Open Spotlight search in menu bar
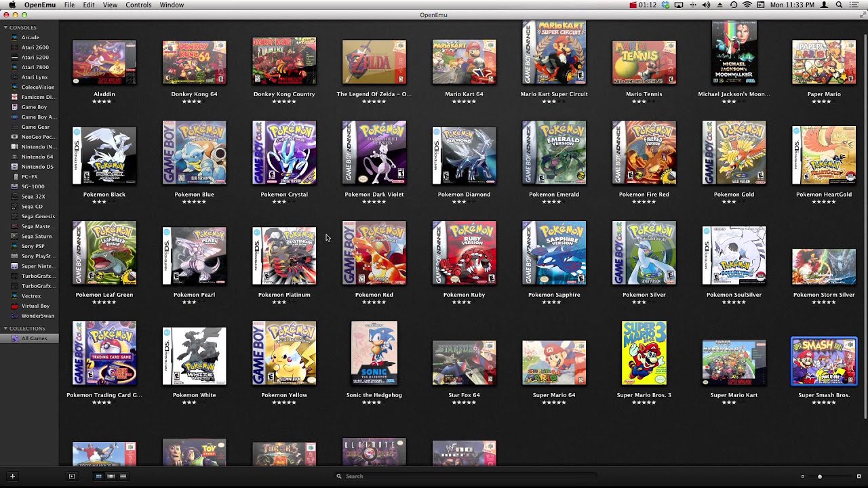Screen dimensions: 868x488 (x=840, y=5)
